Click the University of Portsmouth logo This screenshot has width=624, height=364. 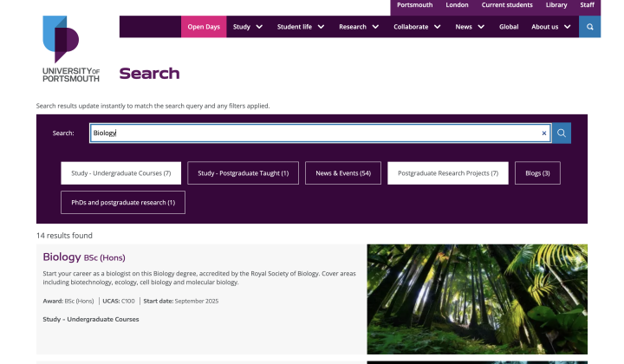click(x=71, y=49)
